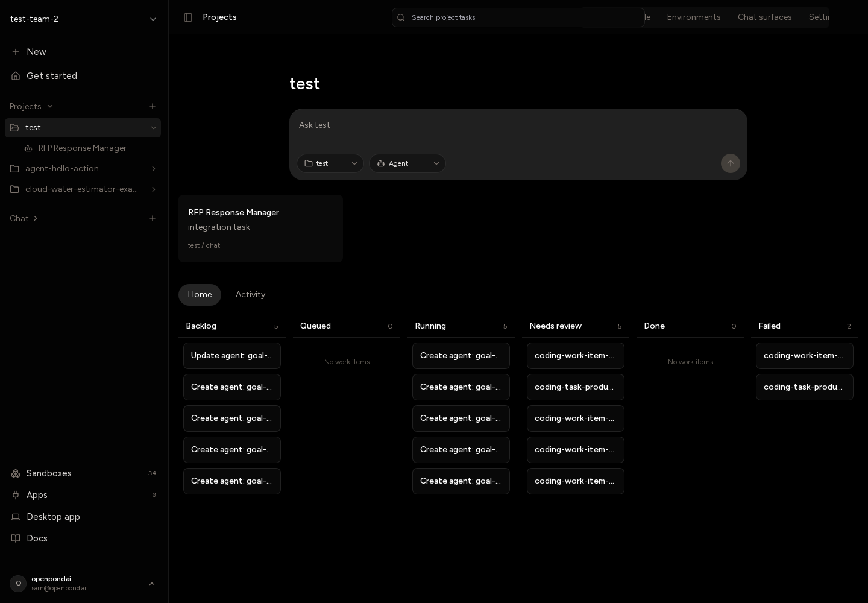
Task: Open the account menu chevron for openpondai
Action: click(x=152, y=584)
